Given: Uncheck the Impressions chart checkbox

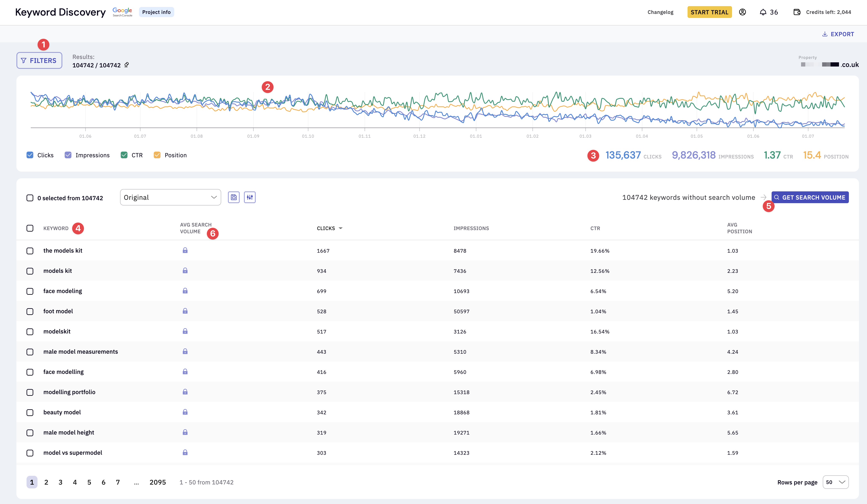Looking at the screenshot, I should [68, 155].
